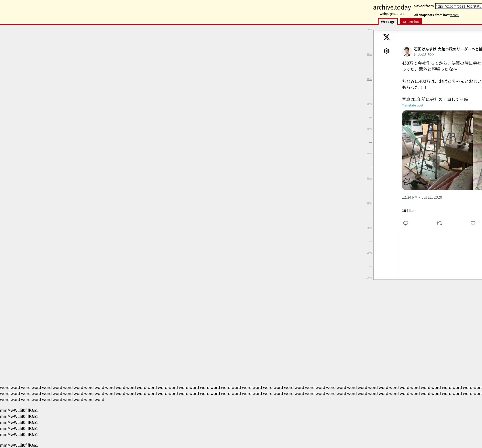Open the settings gear icon
This screenshot has height=448, width=482.
pos(386,51)
